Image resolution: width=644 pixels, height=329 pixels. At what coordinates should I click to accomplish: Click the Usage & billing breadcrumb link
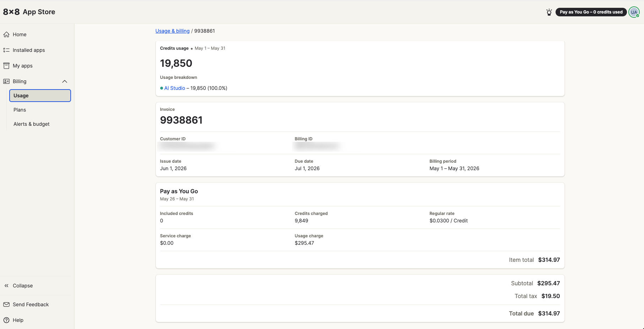(x=173, y=31)
